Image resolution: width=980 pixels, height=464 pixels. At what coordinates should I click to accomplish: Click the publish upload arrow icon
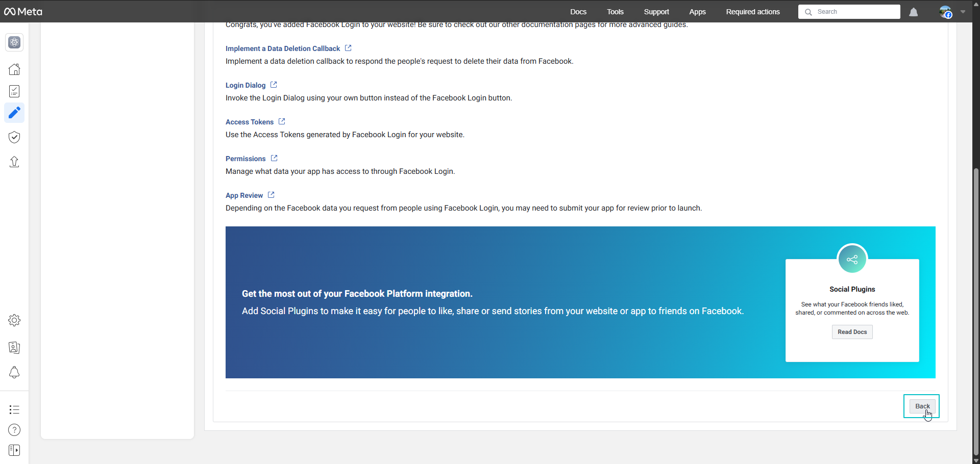pos(14,162)
